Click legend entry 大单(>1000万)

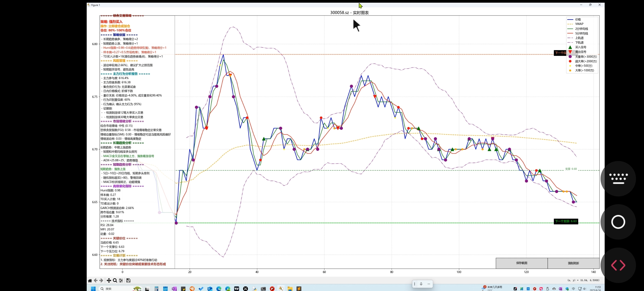pos(584,70)
